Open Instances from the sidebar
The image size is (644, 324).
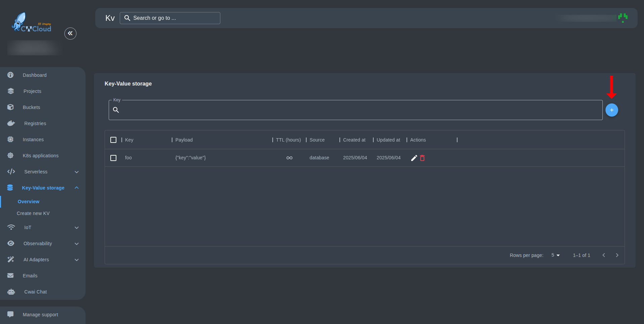(x=33, y=139)
